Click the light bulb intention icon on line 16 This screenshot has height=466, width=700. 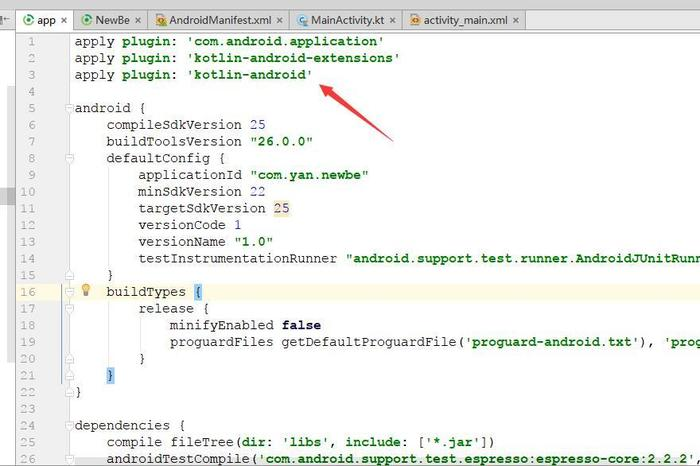86,290
